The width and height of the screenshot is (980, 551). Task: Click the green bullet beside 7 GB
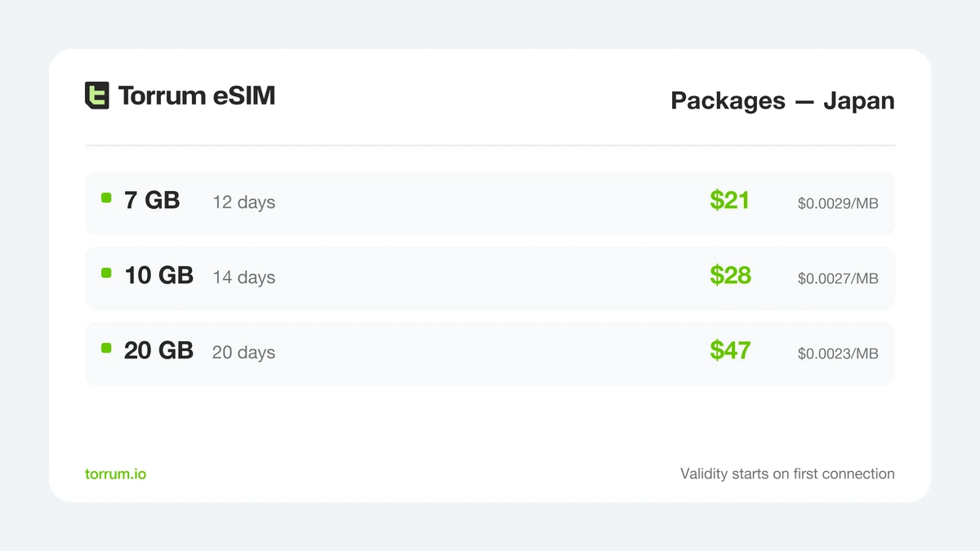(x=106, y=198)
